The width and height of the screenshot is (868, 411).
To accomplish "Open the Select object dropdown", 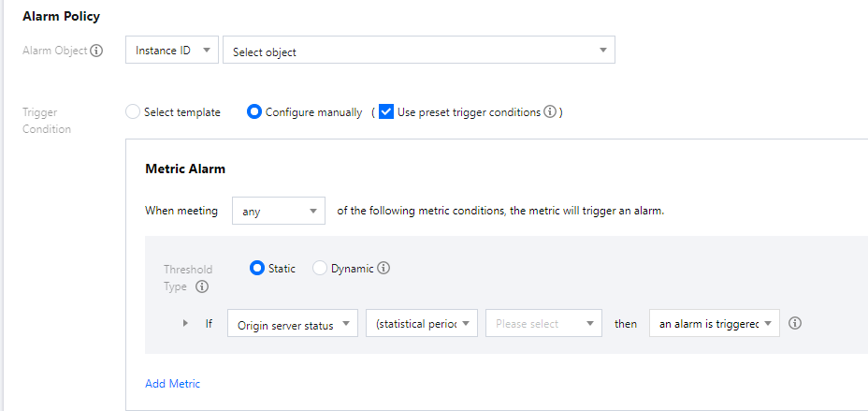I will pos(418,51).
